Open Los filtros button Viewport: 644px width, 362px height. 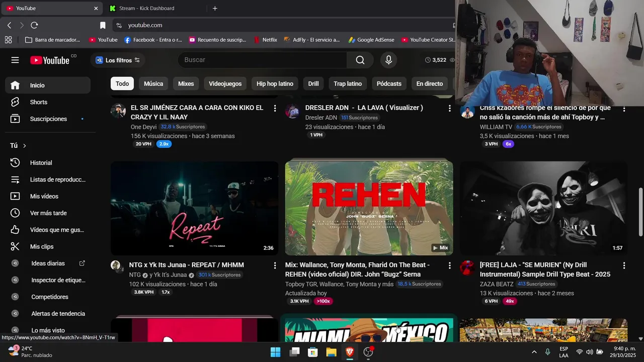[118, 60]
